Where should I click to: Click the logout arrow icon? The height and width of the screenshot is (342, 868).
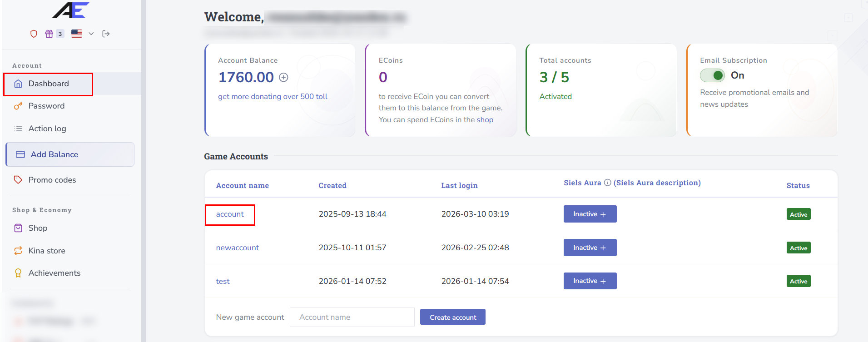click(x=106, y=34)
